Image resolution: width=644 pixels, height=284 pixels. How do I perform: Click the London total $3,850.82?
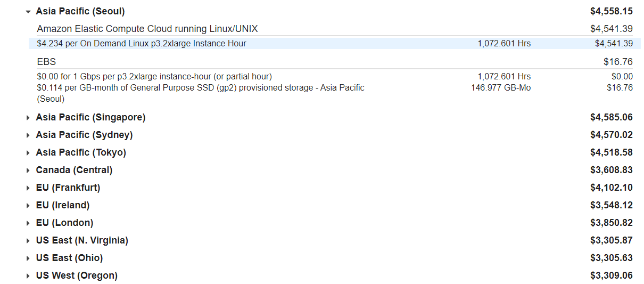[x=612, y=223]
